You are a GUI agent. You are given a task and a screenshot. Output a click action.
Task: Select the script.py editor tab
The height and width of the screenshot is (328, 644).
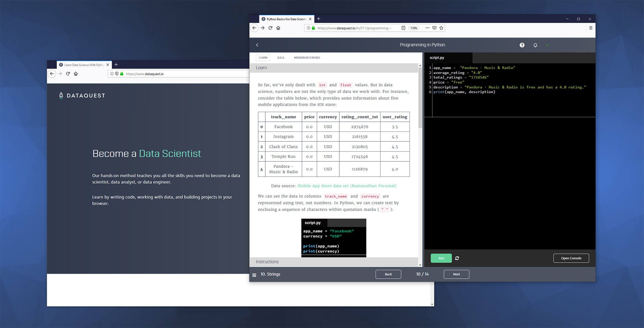pyautogui.click(x=437, y=58)
